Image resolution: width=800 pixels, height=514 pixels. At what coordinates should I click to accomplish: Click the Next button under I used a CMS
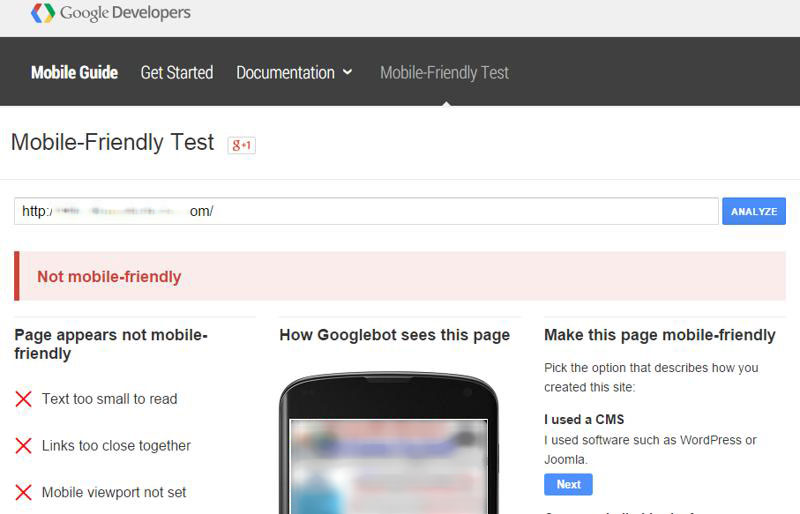click(x=568, y=484)
